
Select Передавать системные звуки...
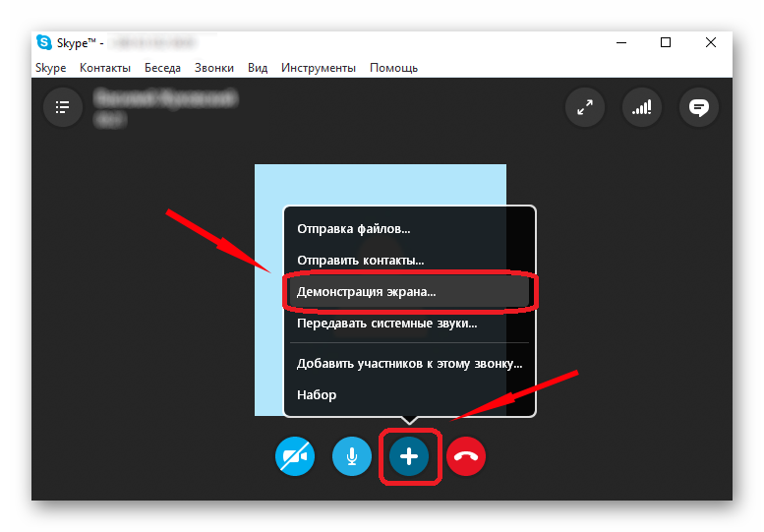tap(409, 323)
